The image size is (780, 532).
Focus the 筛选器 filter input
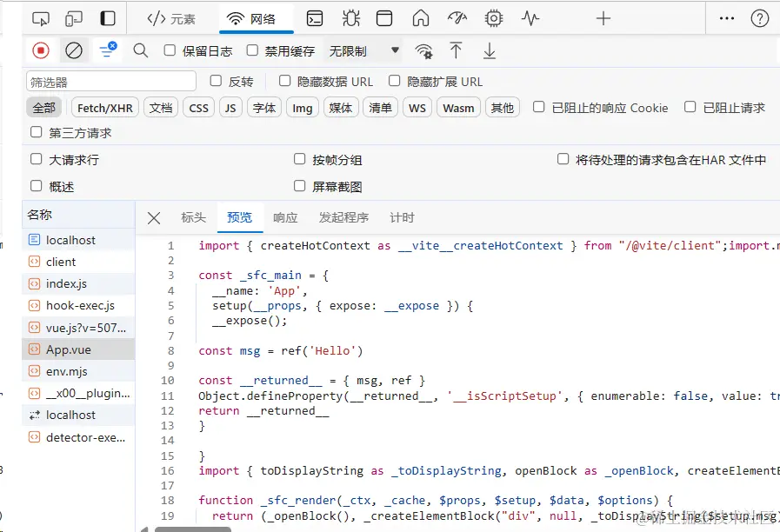tap(111, 82)
